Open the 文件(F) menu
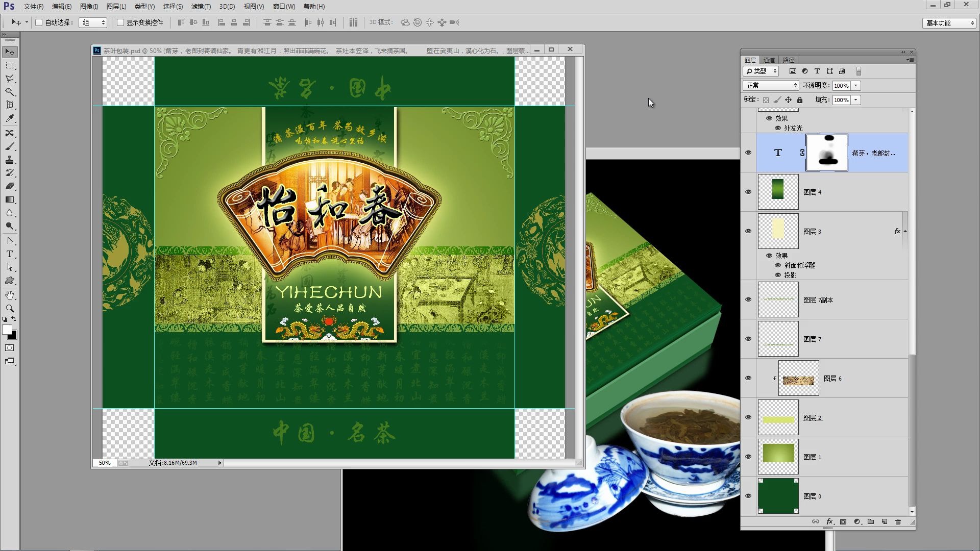Image resolution: width=980 pixels, height=551 pixels. click(34, 7)
